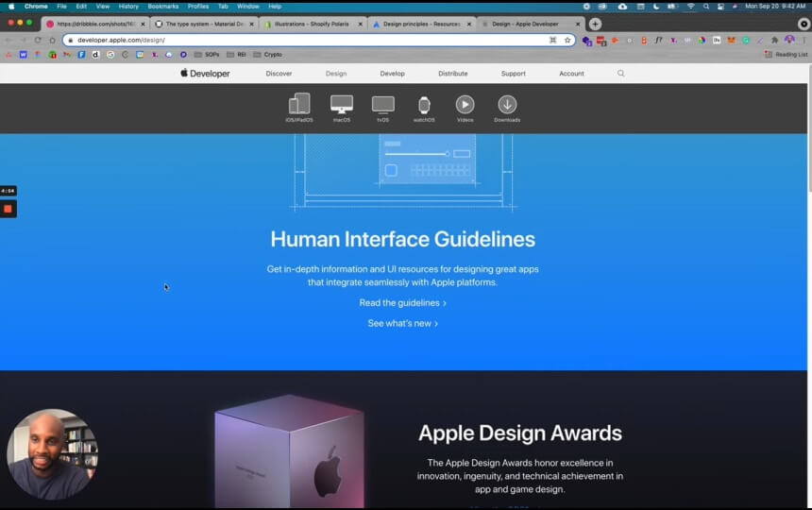Image resolution: width=812 pixels, height=510 pixels.
Task: Click the Human Interface Guidelines heading
Action: (x=402, y=239)
